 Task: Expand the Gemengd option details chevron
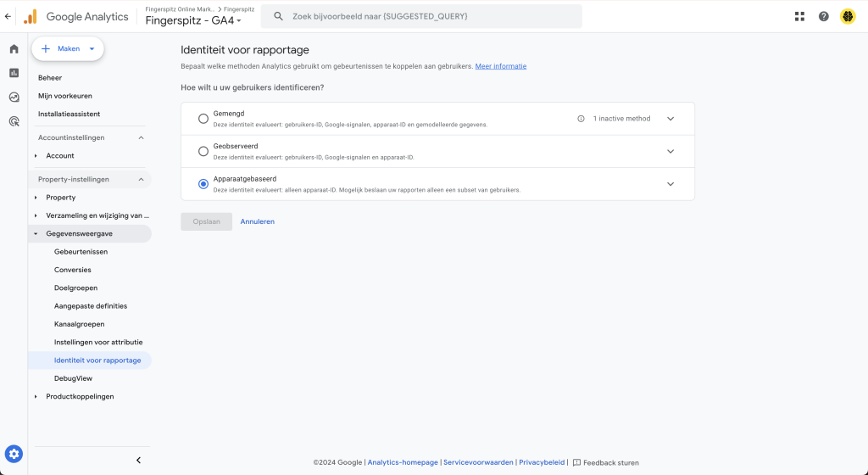coord(670,119)
